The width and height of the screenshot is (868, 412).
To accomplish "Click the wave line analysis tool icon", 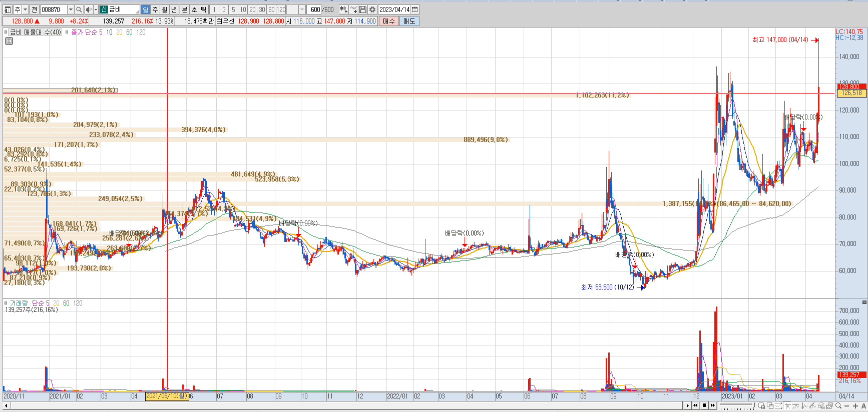I will coord(804,405).
